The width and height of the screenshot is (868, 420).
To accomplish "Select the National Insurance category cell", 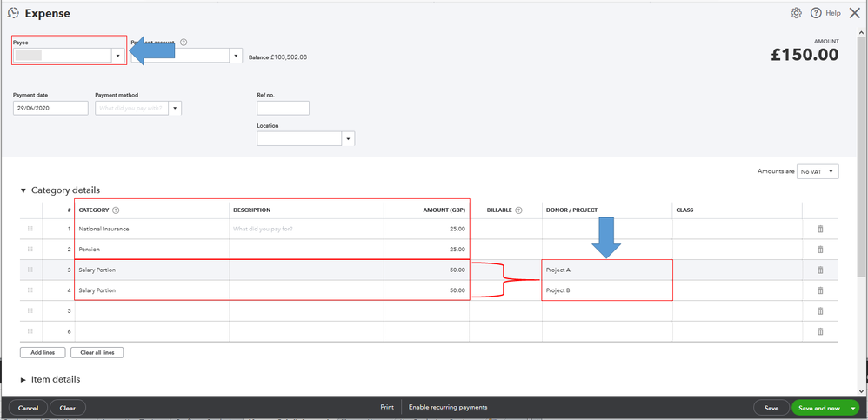I will pyautogui.click(x=152, y=229).
